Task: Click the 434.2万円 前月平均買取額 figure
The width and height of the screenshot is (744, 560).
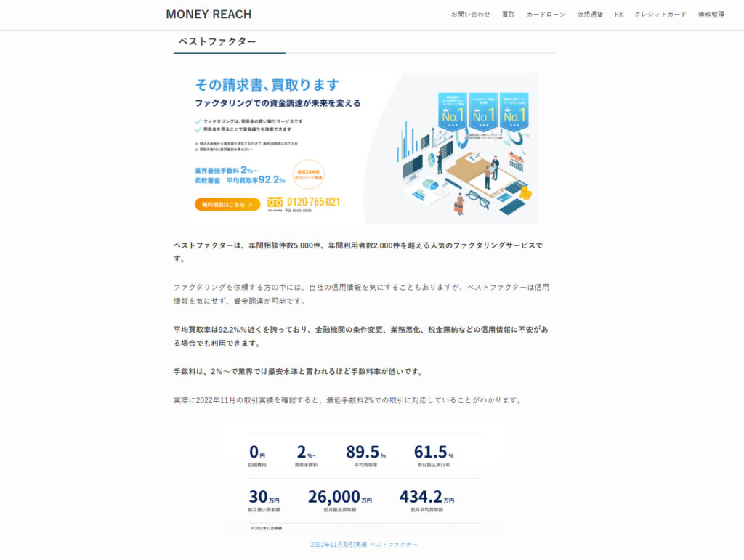Action: (x=427, y=500)
